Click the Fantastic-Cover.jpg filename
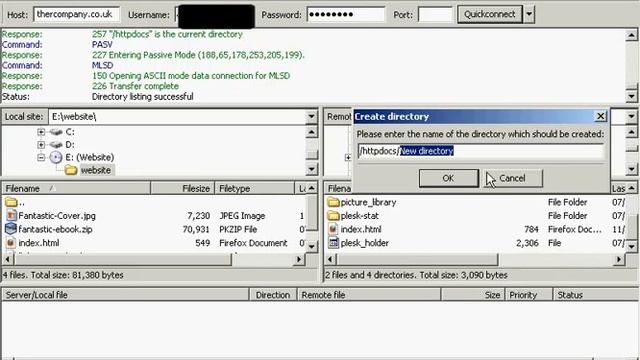This screenshot has height=360, width=640. [57, 216]
